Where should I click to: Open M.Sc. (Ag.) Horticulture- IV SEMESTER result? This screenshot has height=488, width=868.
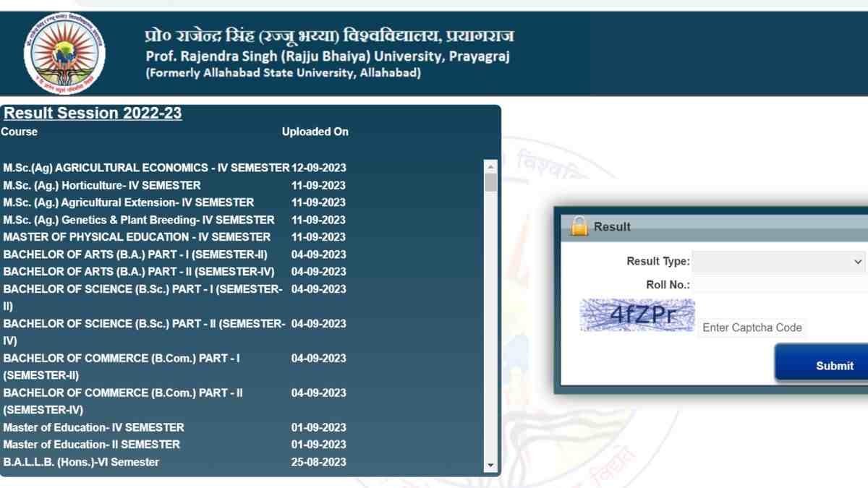pos(102,185)
